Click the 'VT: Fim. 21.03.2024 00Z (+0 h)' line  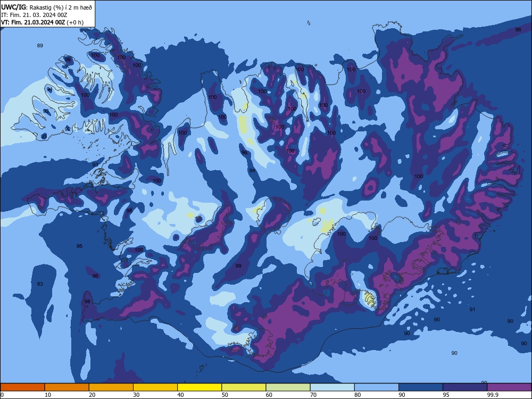(x=43, y=22)
